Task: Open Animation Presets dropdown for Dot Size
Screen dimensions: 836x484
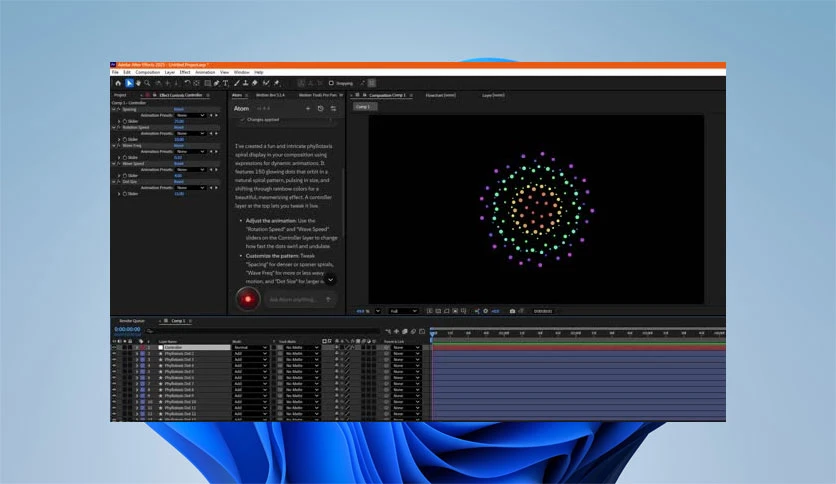Action: coord(190,188)
